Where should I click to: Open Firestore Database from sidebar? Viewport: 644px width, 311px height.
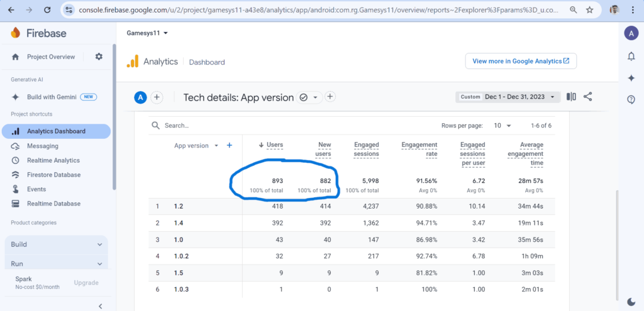coord(53,175)
